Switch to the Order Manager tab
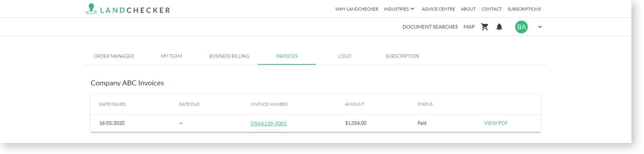The image size is (644, 154). coord(114,56)
